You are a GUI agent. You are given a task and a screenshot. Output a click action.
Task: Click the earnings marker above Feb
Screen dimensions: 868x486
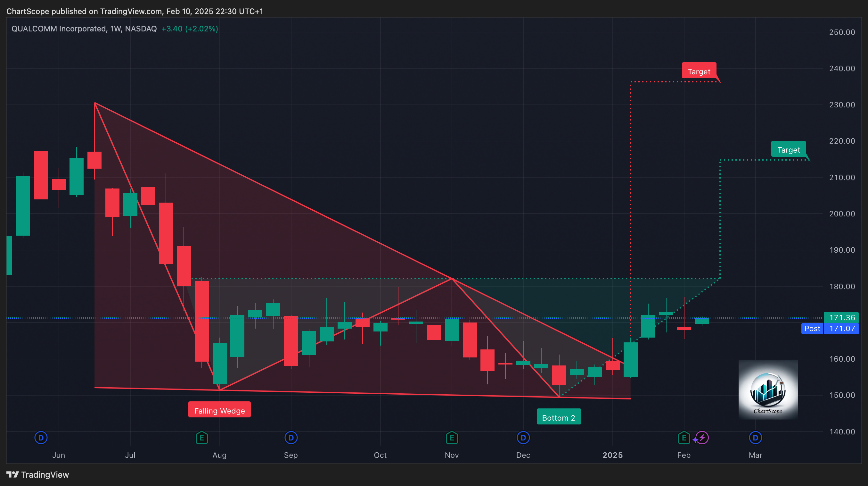(x=684, y=438)
